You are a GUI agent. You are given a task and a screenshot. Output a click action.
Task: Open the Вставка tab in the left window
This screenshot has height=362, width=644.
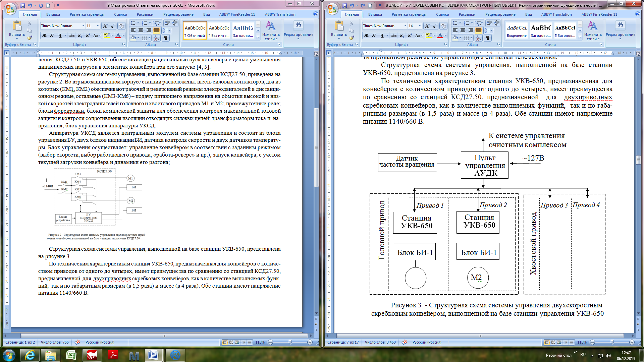coord(53,14)
